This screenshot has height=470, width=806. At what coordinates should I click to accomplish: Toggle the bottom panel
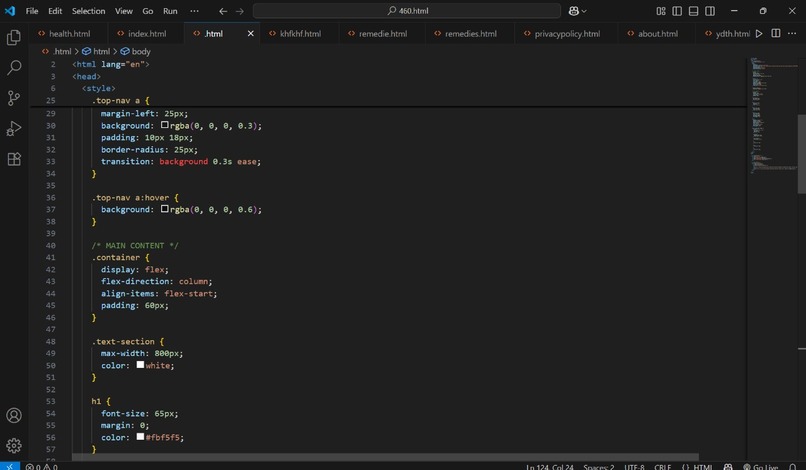pyautogui.click(x=693, y=11)
